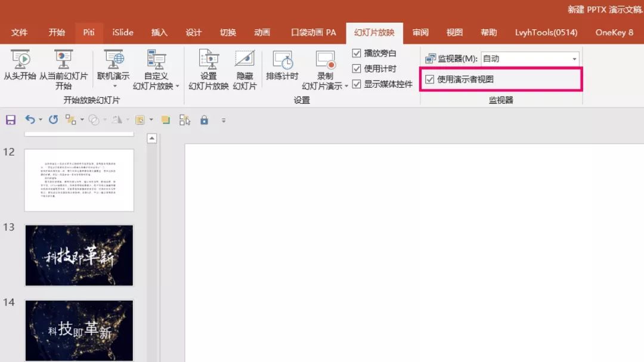Open the LvyhTools(0514) tab
The width and height of the screenshot is (644, 362).
coord(546,32)
